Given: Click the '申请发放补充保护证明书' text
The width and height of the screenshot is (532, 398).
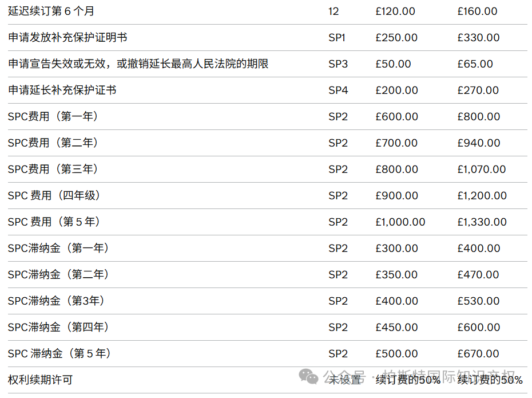Looking at the screenshot, I should [68, 38].
